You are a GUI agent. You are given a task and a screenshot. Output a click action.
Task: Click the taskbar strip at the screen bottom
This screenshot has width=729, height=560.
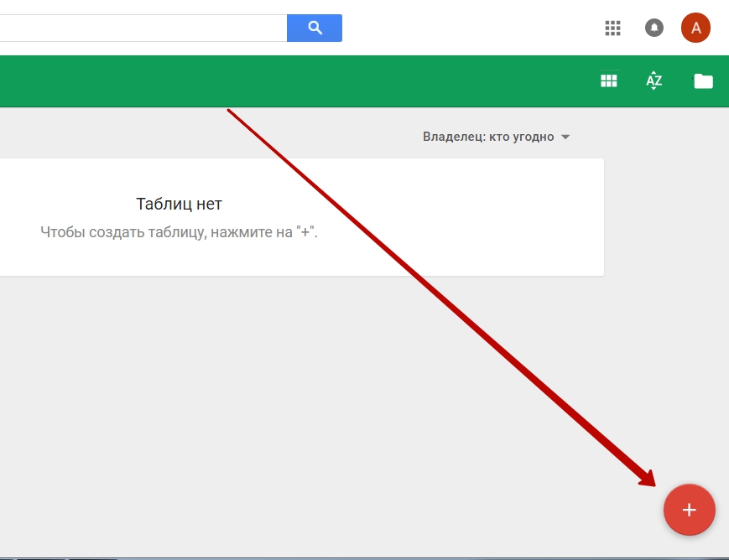(336, 557)
